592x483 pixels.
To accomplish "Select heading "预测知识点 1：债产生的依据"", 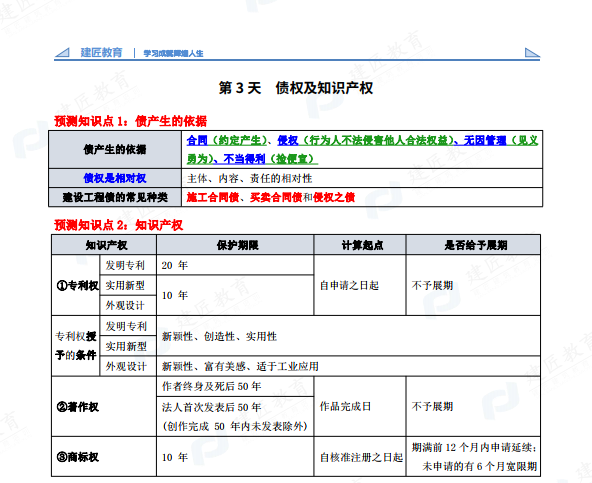I will (x=131, y=121).
